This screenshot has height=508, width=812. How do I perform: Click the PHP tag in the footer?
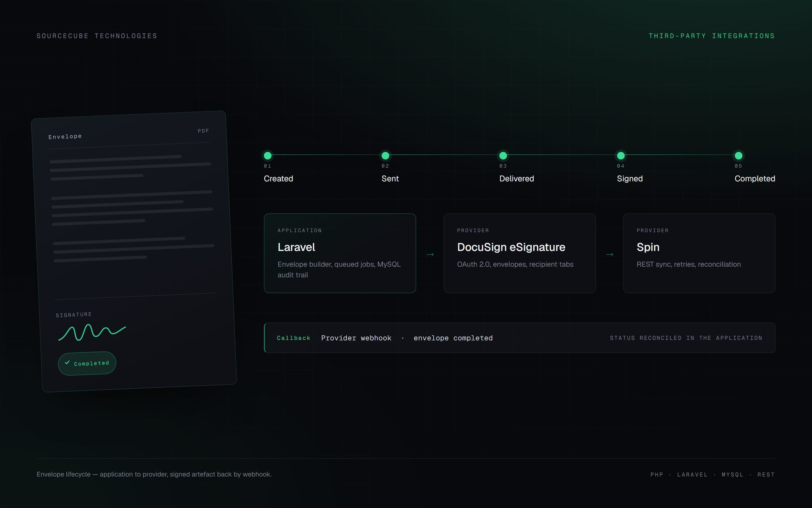[x=657, y=475]
